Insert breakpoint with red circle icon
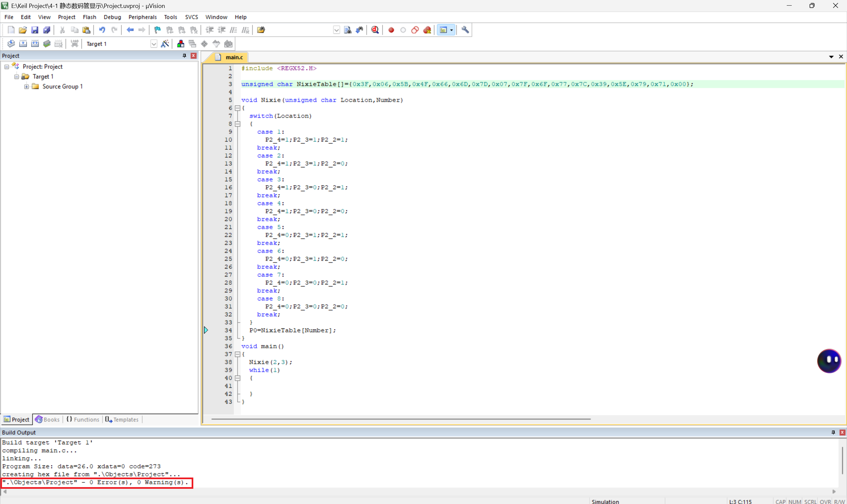Image resolution: width=847 pixels, height=504 pixels. (391, 30)
